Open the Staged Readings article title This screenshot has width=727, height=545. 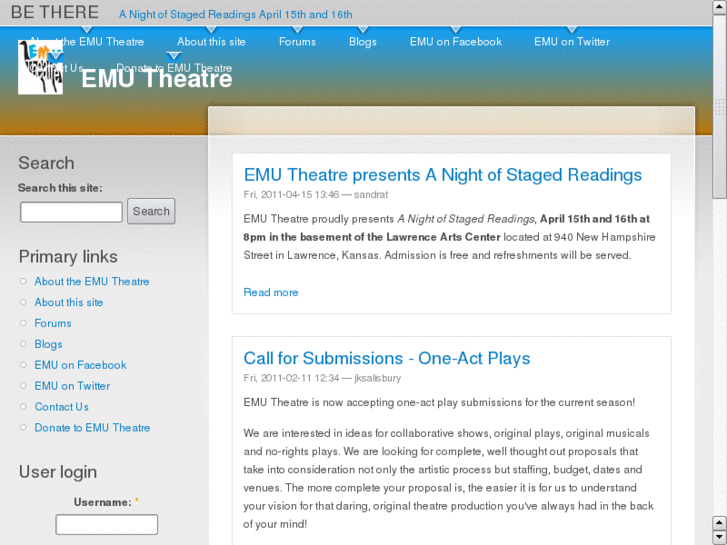pos(443,175)
